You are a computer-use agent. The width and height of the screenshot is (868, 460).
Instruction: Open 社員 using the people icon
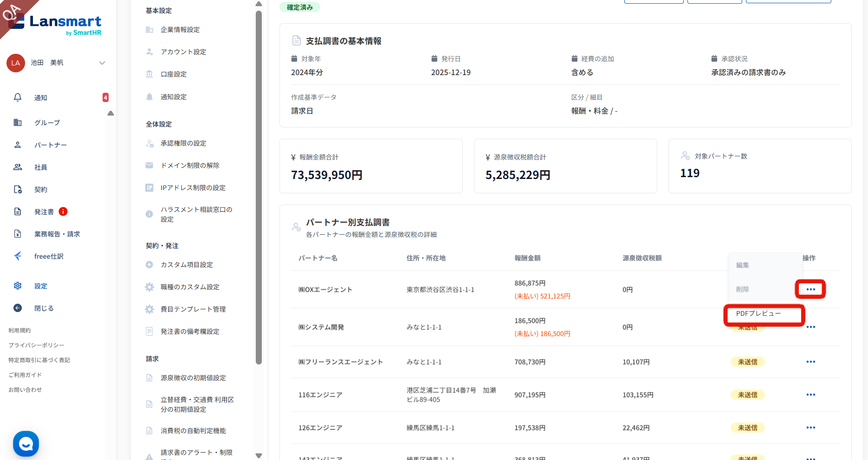point(18,167)
